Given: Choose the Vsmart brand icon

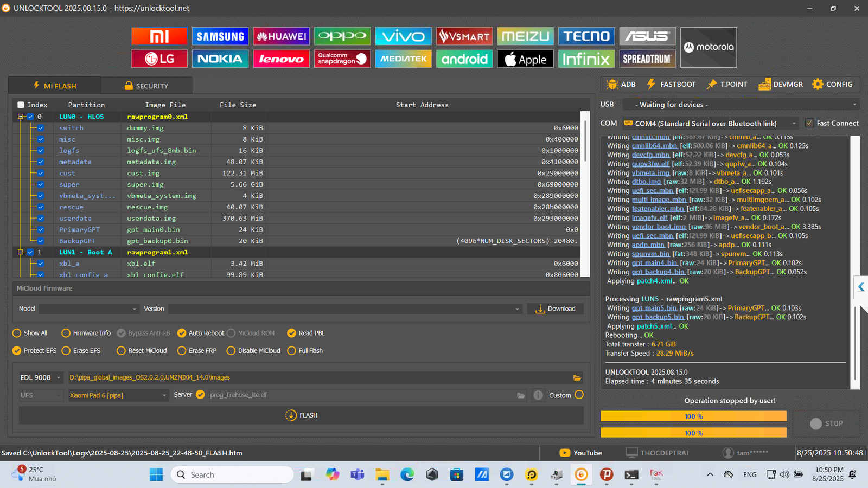Looking at the screenshot, I should coord(464,36).
